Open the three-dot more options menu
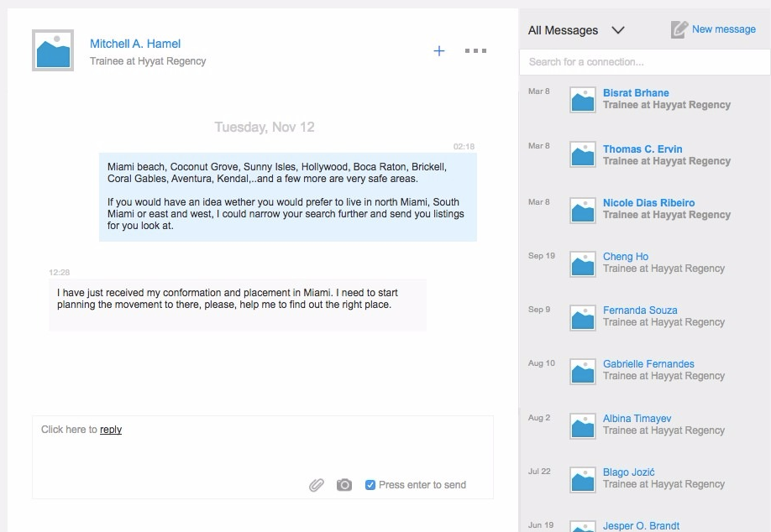This screenshot has height=532, width=771. tap(475, 51)
